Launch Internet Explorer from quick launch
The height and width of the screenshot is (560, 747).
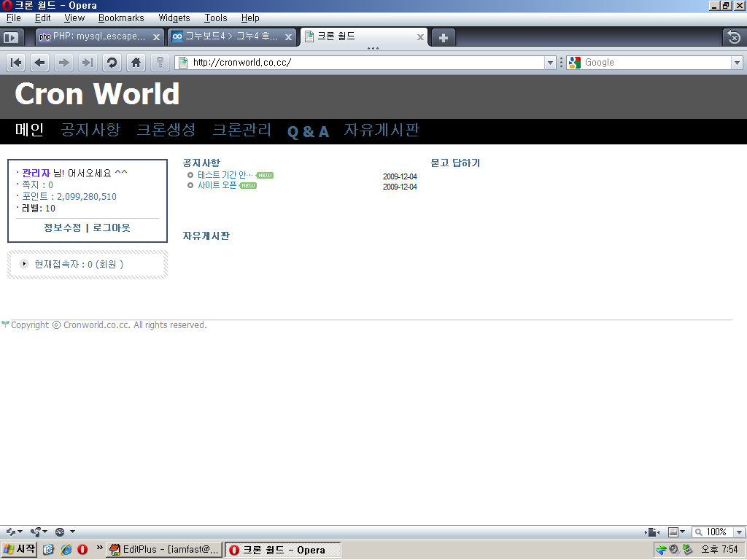(66, 550)
